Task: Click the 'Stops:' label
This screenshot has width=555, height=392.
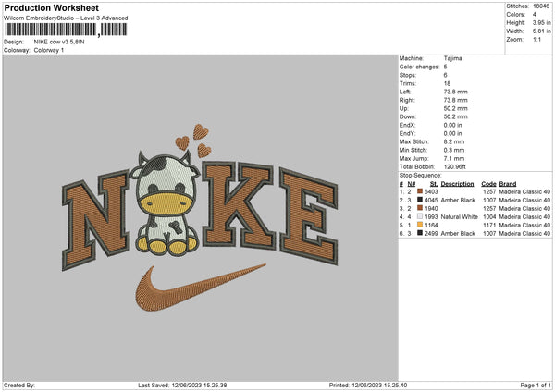Action: point(408,75)
